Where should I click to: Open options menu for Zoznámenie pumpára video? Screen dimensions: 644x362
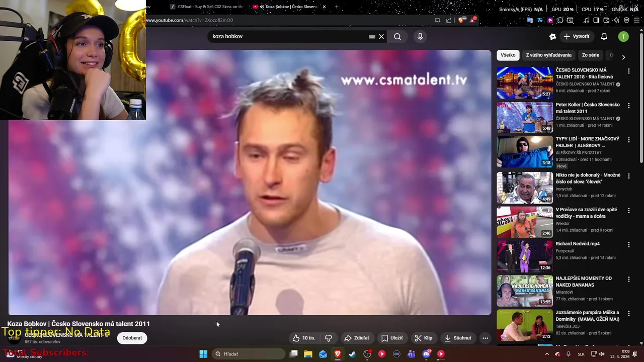(x=628, y=313)
